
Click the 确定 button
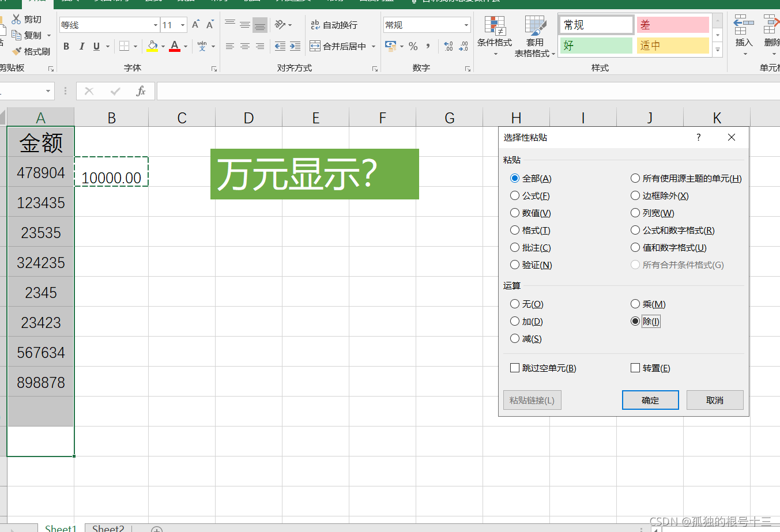coord(650,400)
